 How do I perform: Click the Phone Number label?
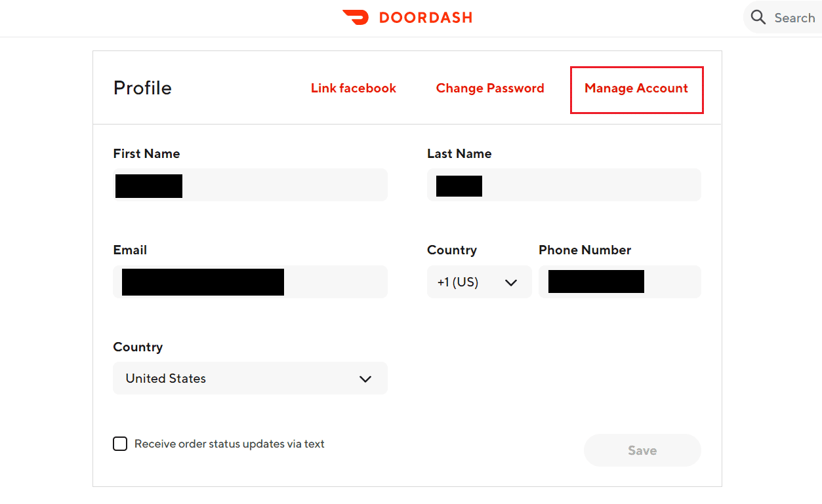pyautogui.click(x=585, y=250)
